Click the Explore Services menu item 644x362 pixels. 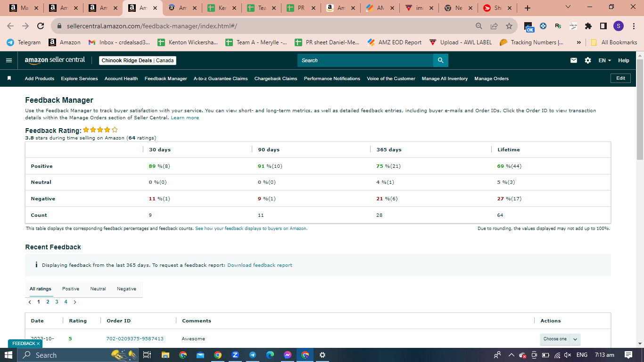coord(79,79)
